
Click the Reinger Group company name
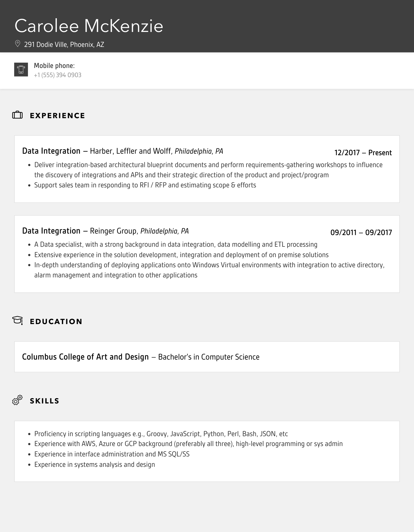coord(113,231)
